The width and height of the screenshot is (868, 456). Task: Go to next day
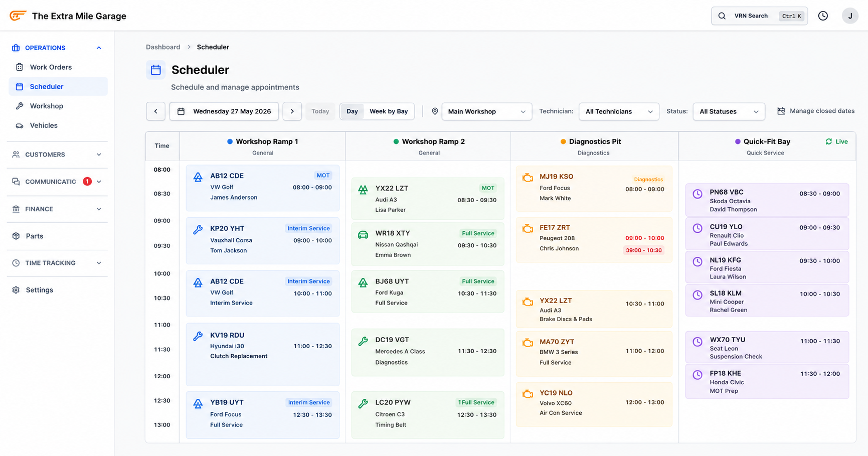click(292, 111)
